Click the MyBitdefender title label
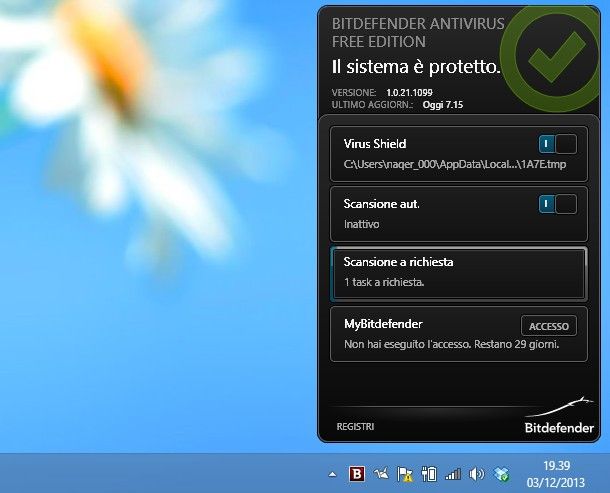The image size is (610, 493). tap(383, 324)
